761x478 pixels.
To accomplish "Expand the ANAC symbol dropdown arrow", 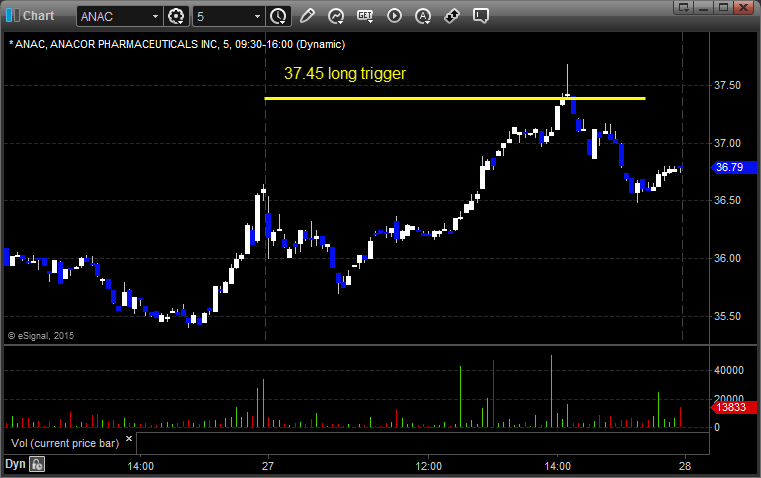I will 155,16.
